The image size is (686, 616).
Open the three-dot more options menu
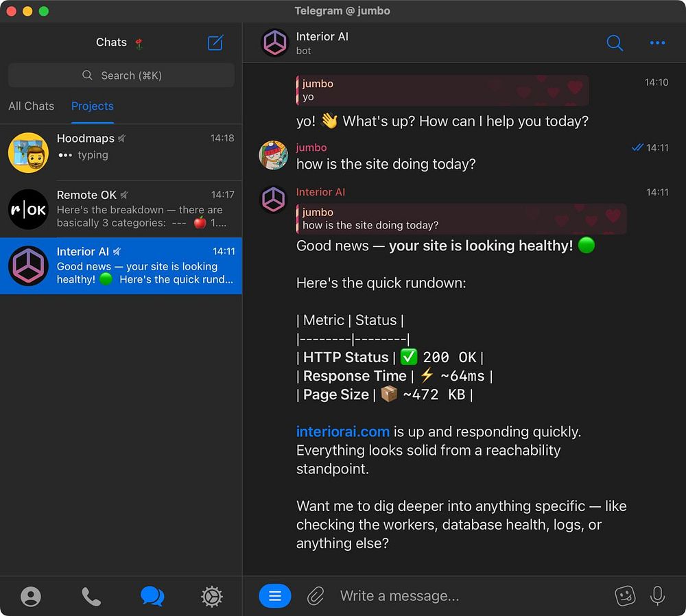pos(657,43)
